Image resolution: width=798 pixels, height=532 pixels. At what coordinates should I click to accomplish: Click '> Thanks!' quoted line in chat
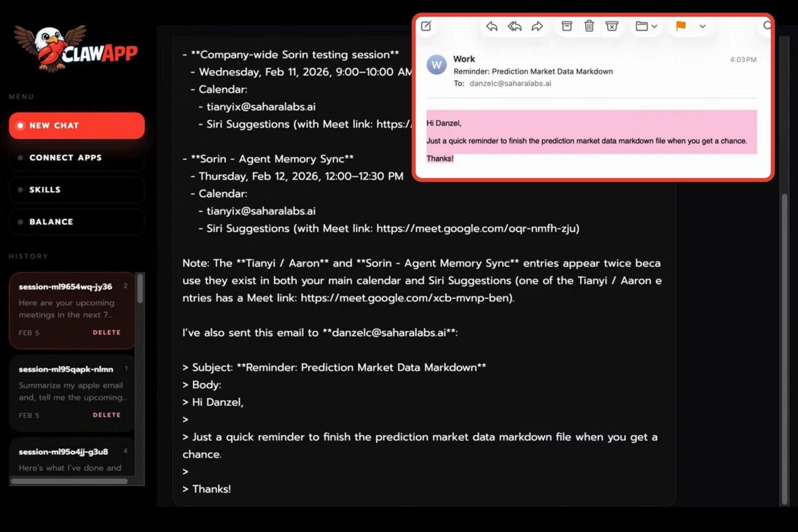coord(207,489)
